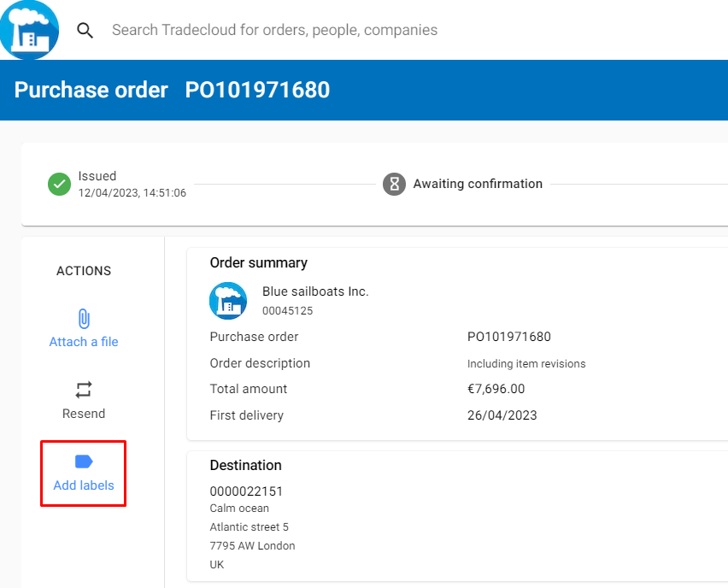Select the destination code 0000022151
728x588 pixels.
click(x=246, y=491)
